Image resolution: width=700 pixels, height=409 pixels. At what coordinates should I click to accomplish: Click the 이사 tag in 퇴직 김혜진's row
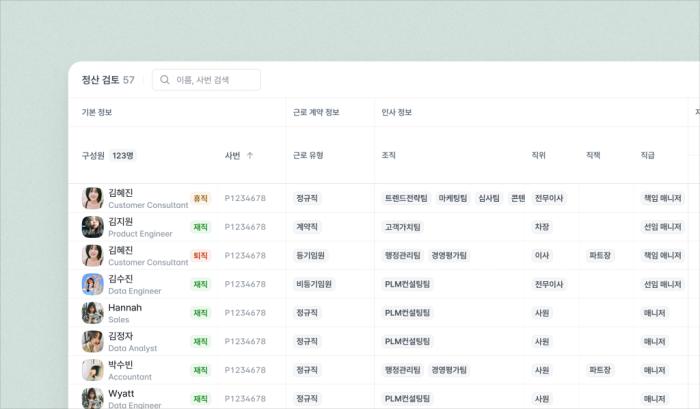(x=542, y=255)
